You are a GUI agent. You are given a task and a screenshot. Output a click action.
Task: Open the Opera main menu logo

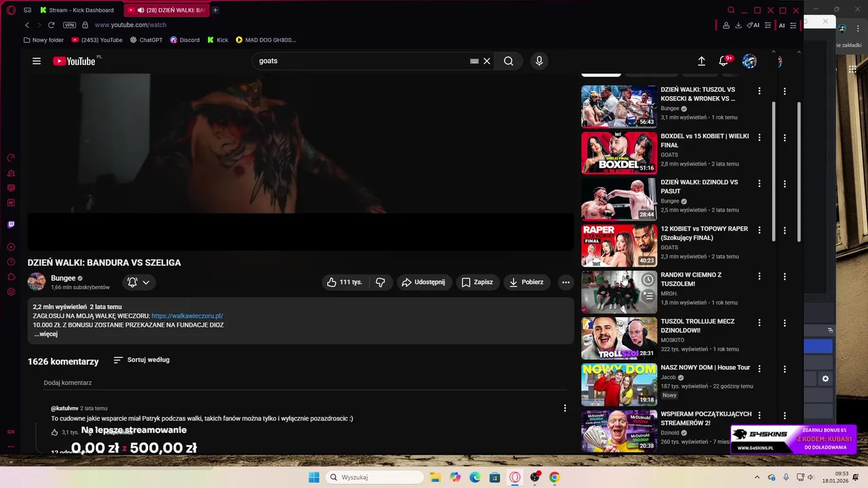[11, 10]
